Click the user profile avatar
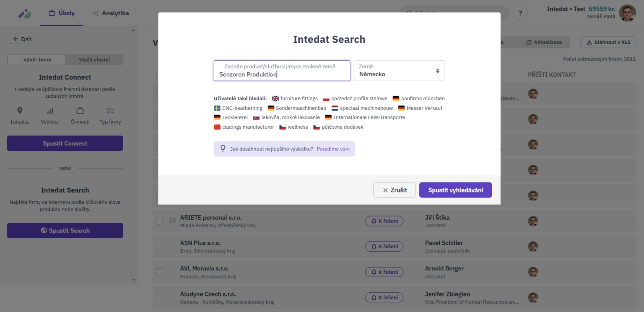644x312 pixels. (627, 13)
